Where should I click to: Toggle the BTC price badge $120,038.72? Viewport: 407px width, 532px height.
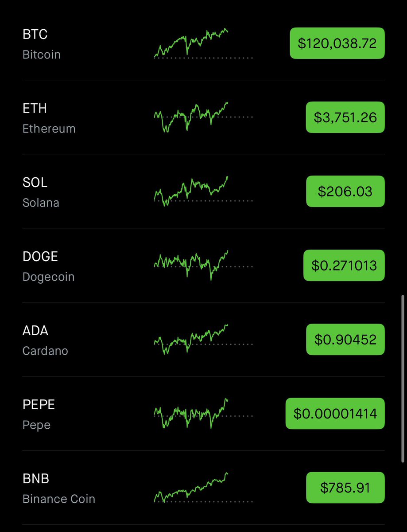337,43
